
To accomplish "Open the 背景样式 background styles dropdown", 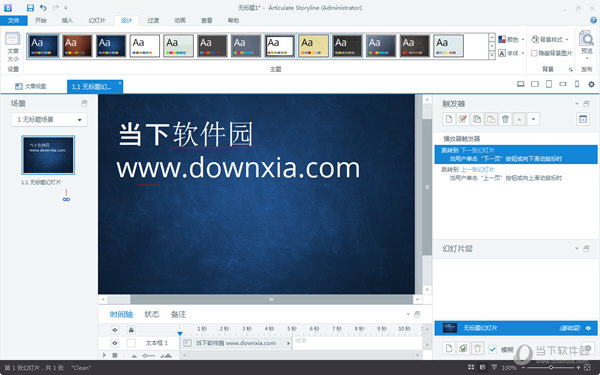I will (x=550, y=39).
